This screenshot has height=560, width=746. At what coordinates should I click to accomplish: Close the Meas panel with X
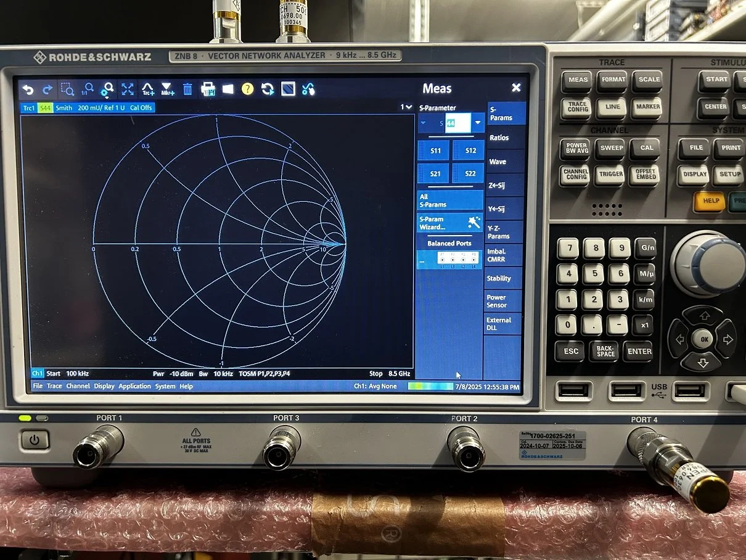coord(516,88)
